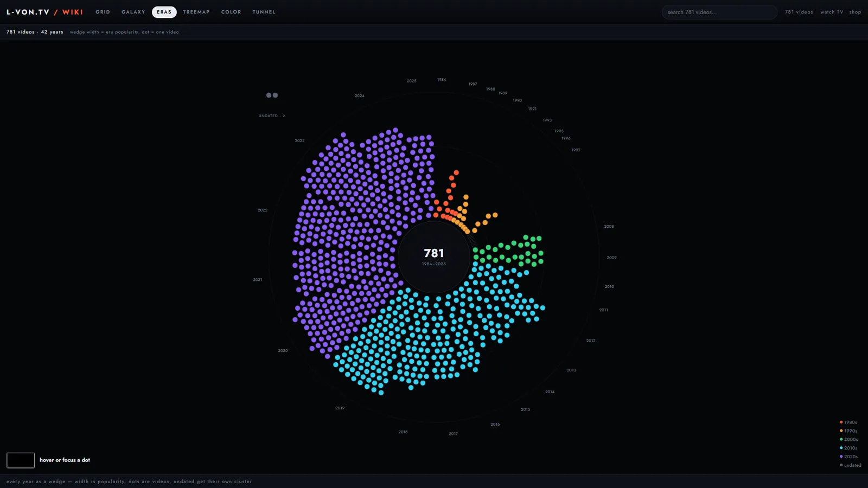Screen dimensions: 868x488
Task: Select the 2009 year wedge label
Action: [611, 258]
